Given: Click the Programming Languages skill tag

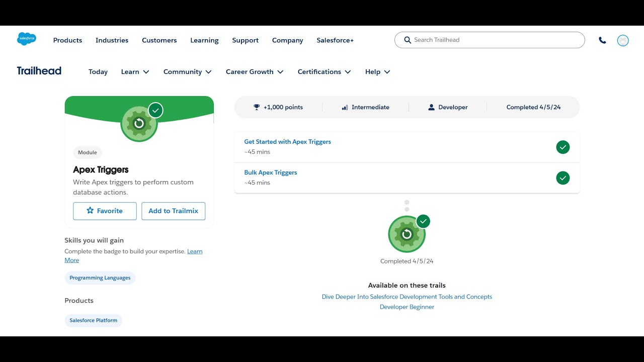Looking at the screenshot, I should (100, 278).
